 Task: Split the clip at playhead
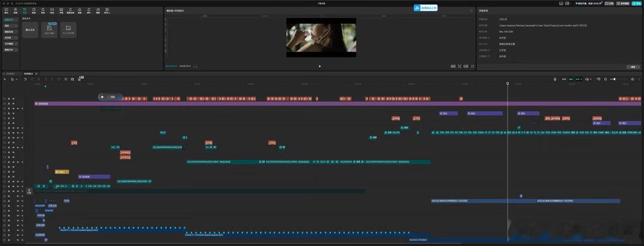[39, 79]
